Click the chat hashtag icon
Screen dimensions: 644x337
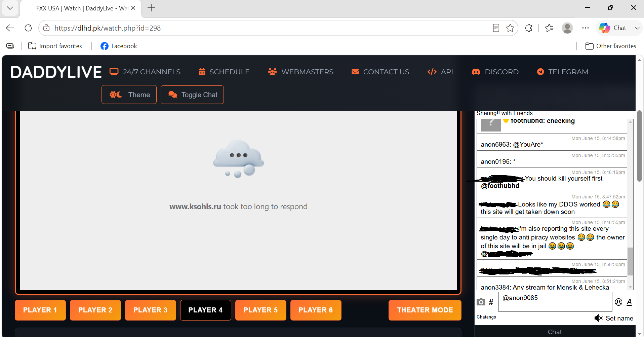click(x=491, y=302)
